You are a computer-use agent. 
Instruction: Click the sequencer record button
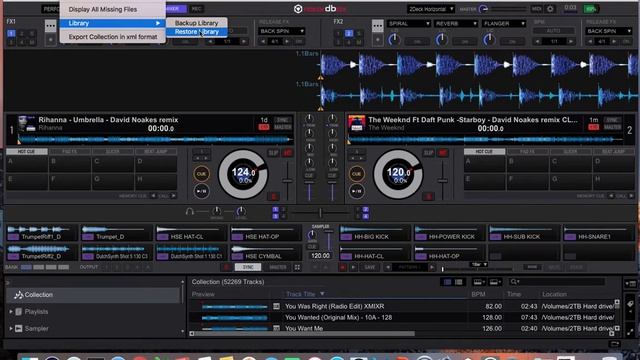pyautogui.click(x=342, y=267)
